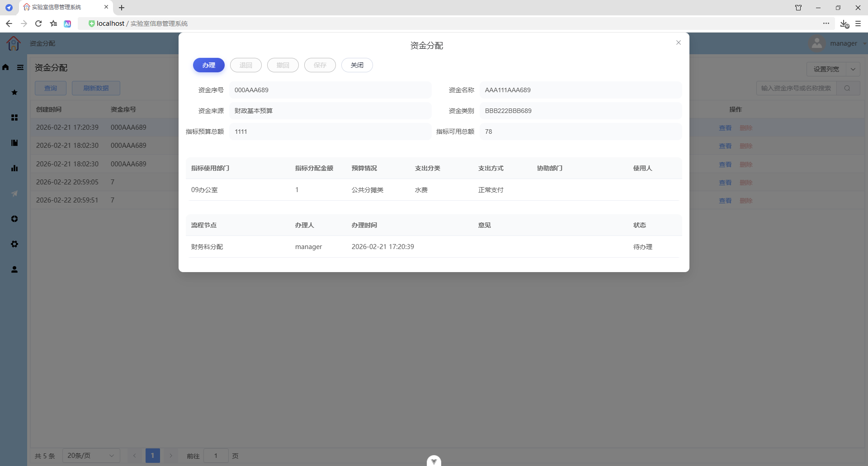Open a new browser tab with the plus
The image size is (868, 466).
click(122, 8)
